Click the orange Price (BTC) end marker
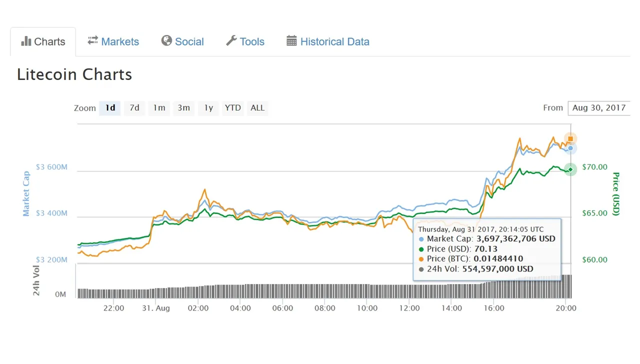Screen dimensions: 640x364 click(570, 139)
